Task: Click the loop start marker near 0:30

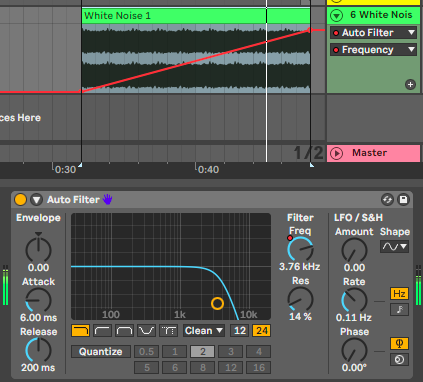Action: (x=80, y=165)
